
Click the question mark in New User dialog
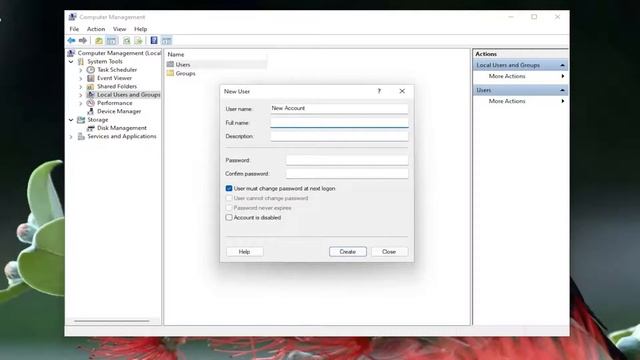pyautogui.click(x=379, y=91)
